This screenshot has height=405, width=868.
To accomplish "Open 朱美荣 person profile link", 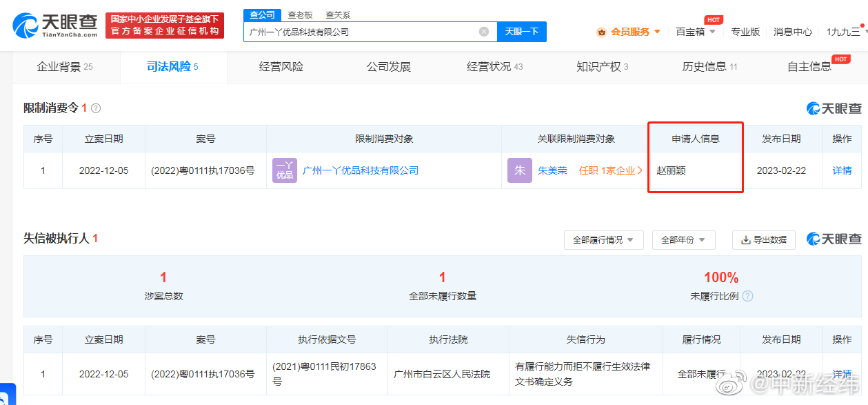I will (x=552, y=170).
